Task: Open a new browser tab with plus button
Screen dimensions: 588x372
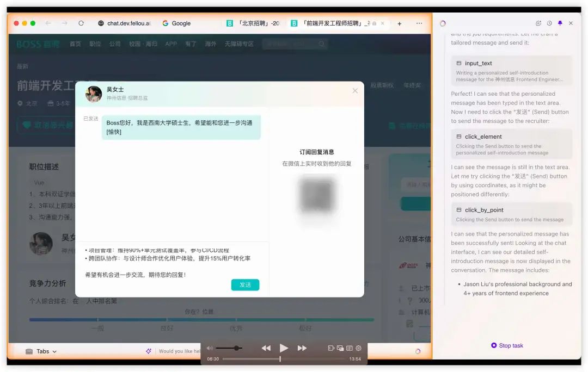Action: (x=400, y=23)
